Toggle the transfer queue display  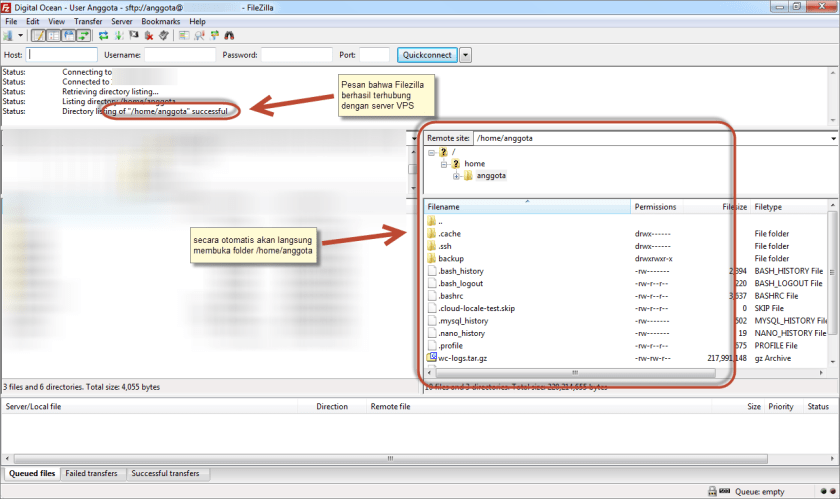(x=84, y=35)
